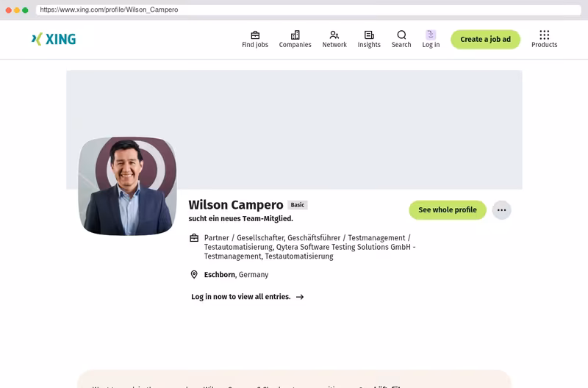
Task: Click Log in now to view all entries
Action: [241, 297]
